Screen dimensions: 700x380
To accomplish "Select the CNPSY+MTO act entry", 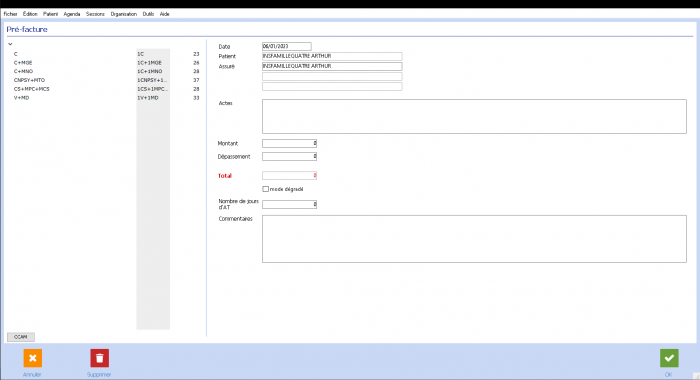I will coord(106,80).
